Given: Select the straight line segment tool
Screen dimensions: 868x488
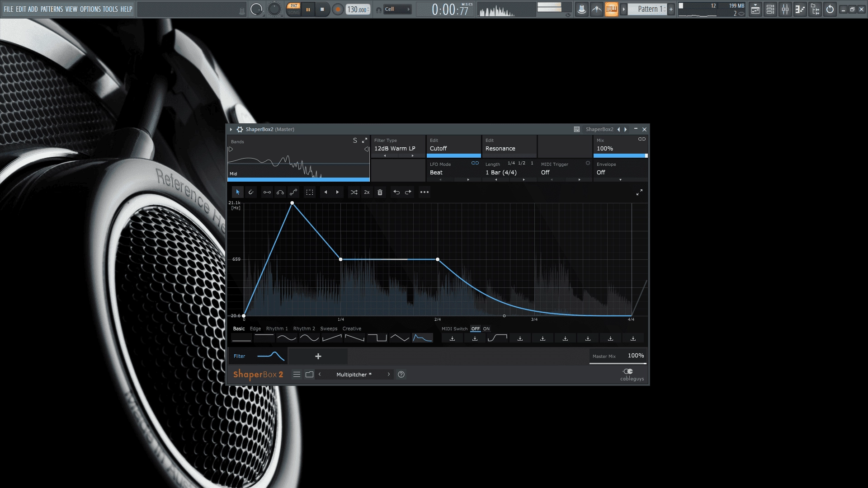Looking at the screenshot, I should (x=267, y=192).
